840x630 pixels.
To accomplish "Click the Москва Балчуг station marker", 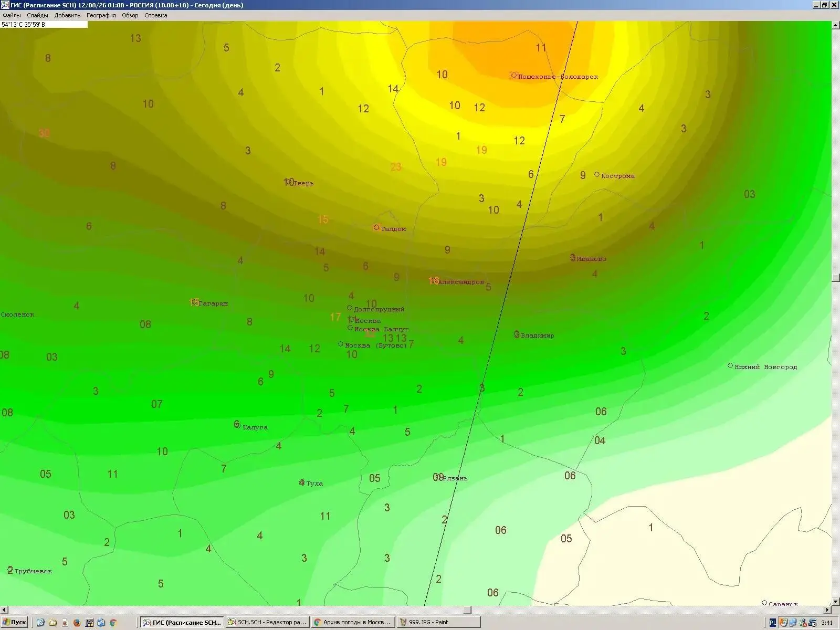I will click(x=350, y=328).
